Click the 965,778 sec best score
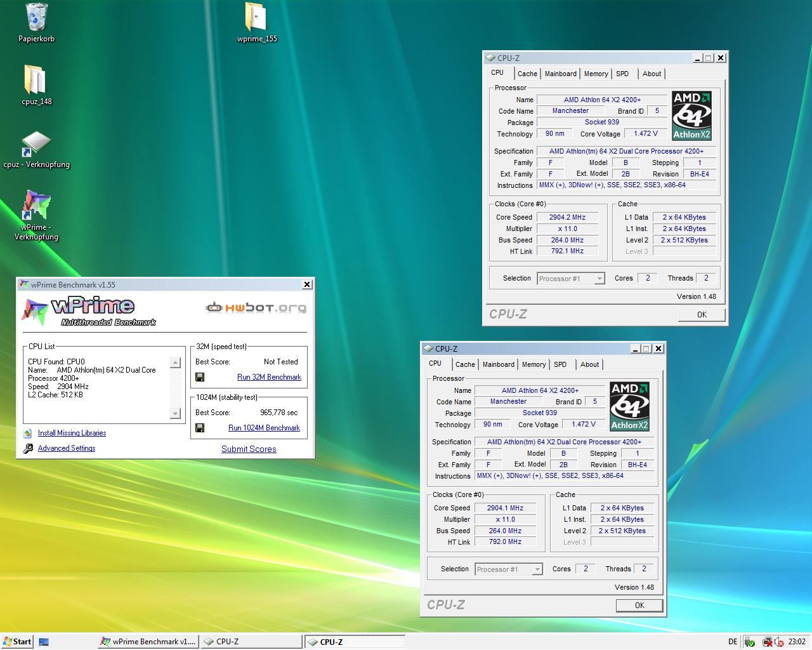Image resolution: width=812 pixels, height=650 pixels. click(x=278, y=413)
